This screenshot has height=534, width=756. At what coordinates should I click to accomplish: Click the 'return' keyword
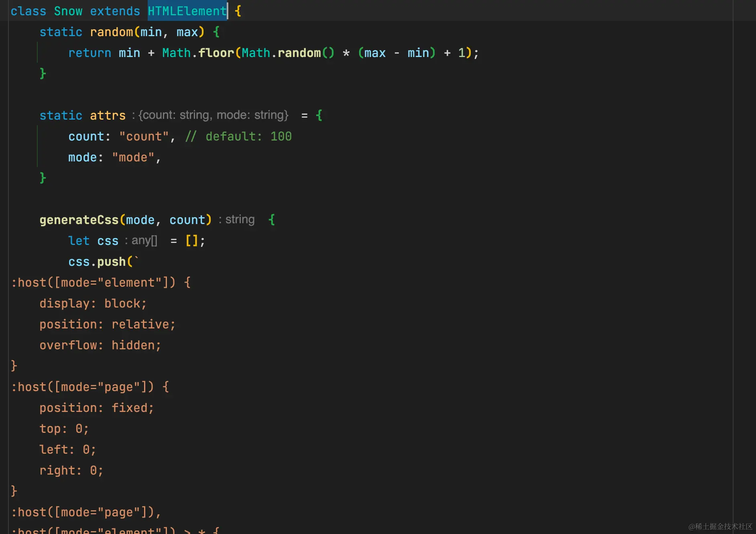click(90, 53)
